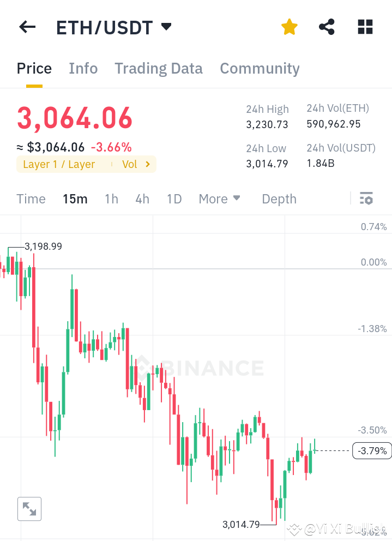Select the Yi Xi Bullish watermark icon
The width and height of the screenshot is (392, 541).
(294, 528)
